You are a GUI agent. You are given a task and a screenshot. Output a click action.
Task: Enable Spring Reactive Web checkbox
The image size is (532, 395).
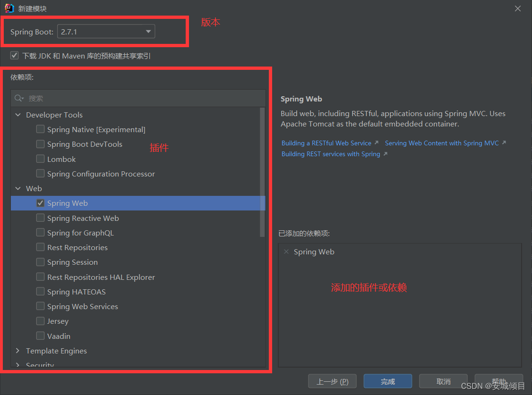point(40,218)
